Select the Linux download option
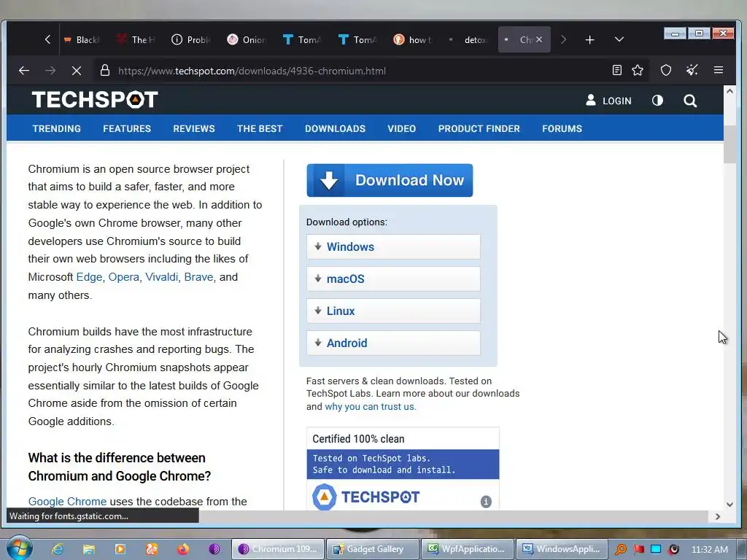Viewport: 747px width, 560px height. pyautogui.click(x=393, y=311)
